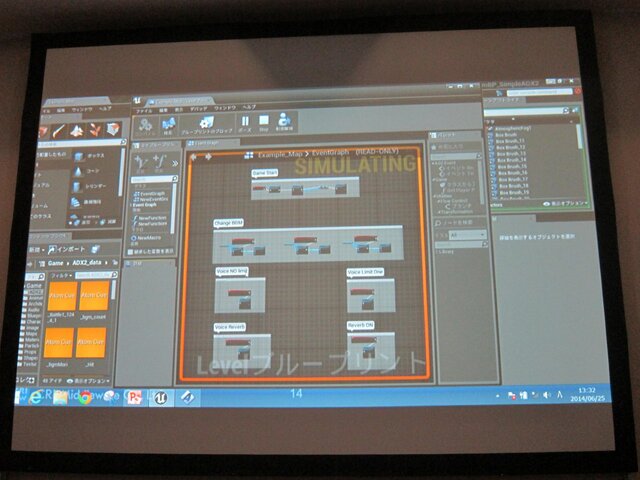This screenshot has height=480, width=640.
Task: Open PowerPoint from the taskbar
Action: tap(134, 398)
